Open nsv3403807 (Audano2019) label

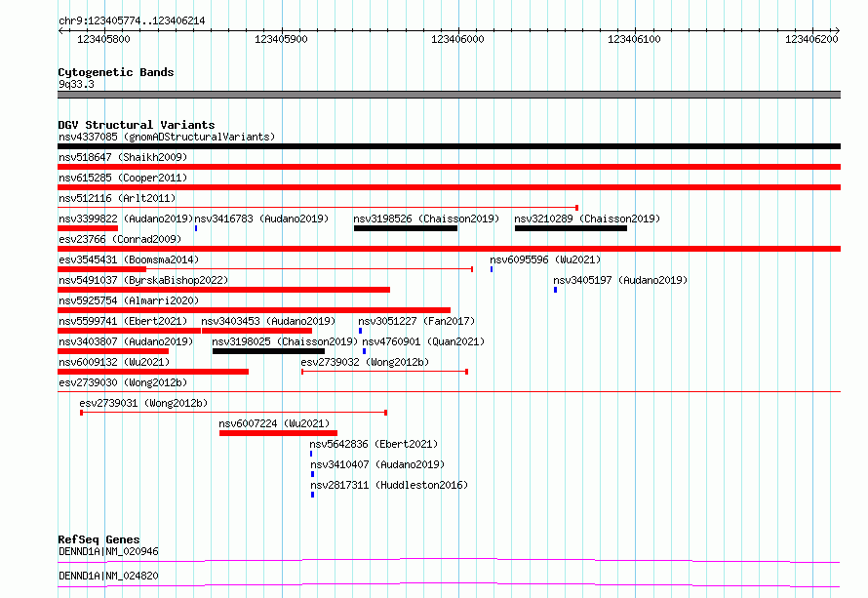pyautogui.click(x=126, y=341)
